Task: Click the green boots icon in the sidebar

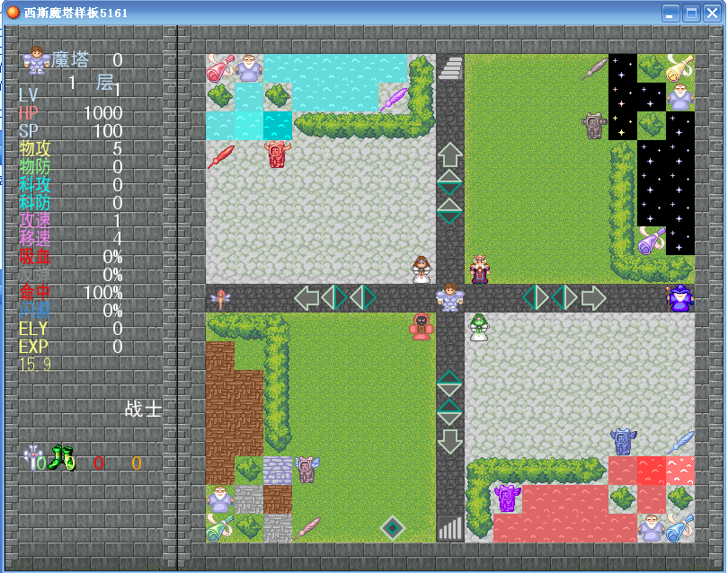Action: click(x=61, y=457)
